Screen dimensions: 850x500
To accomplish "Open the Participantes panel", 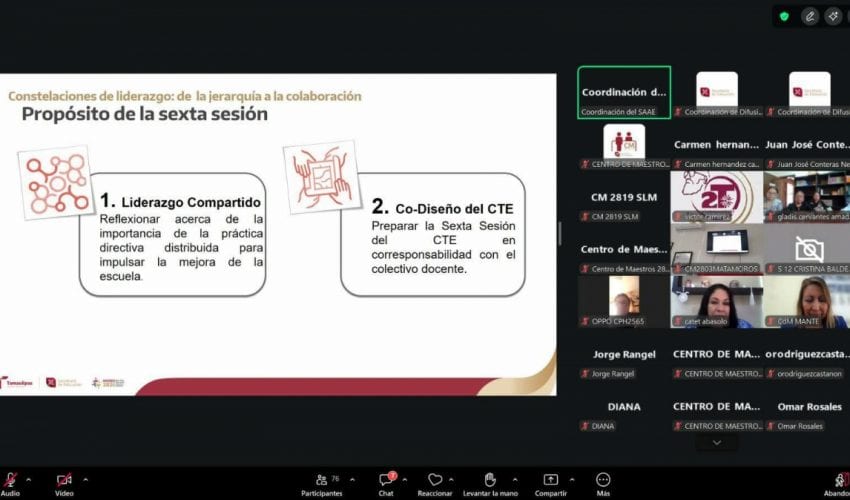I will click(322, 481).
